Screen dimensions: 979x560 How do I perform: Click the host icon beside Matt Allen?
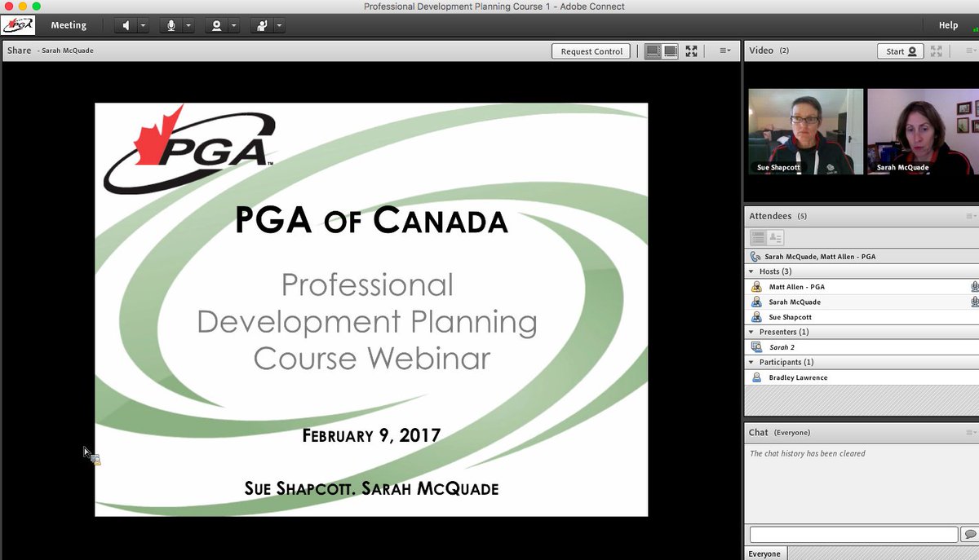tap(756, 287)
